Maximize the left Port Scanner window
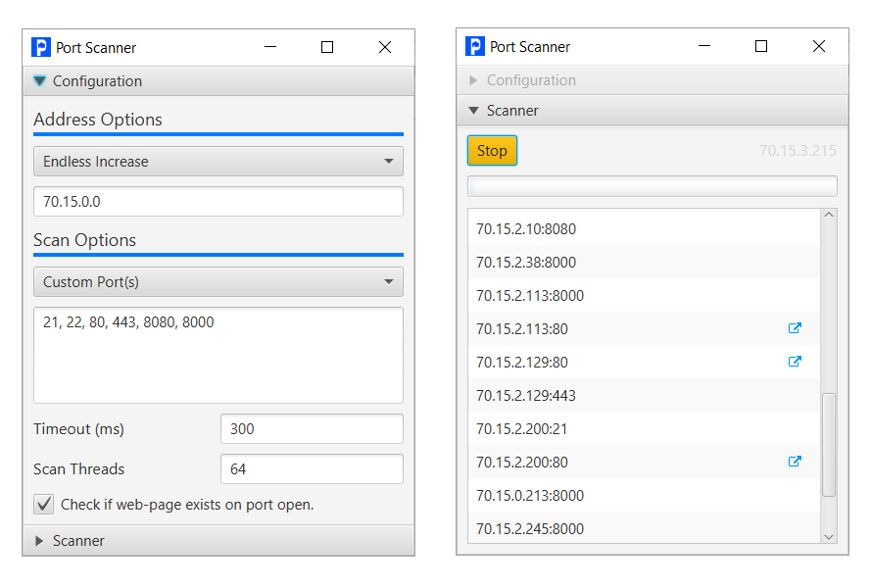 click(x=327, y=47)
